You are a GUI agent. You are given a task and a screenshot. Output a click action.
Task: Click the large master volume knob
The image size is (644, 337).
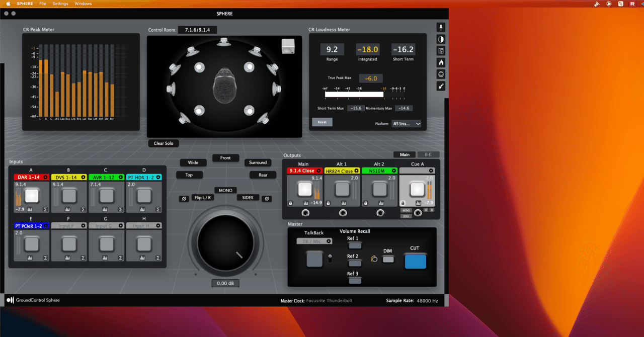pos(225,242)
